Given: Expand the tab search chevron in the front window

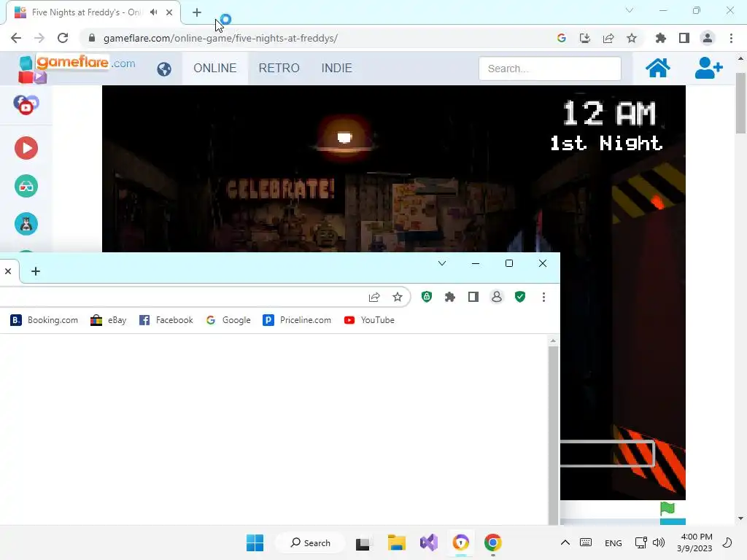Looking at the screenshot, I should click(x=442, y=263).
